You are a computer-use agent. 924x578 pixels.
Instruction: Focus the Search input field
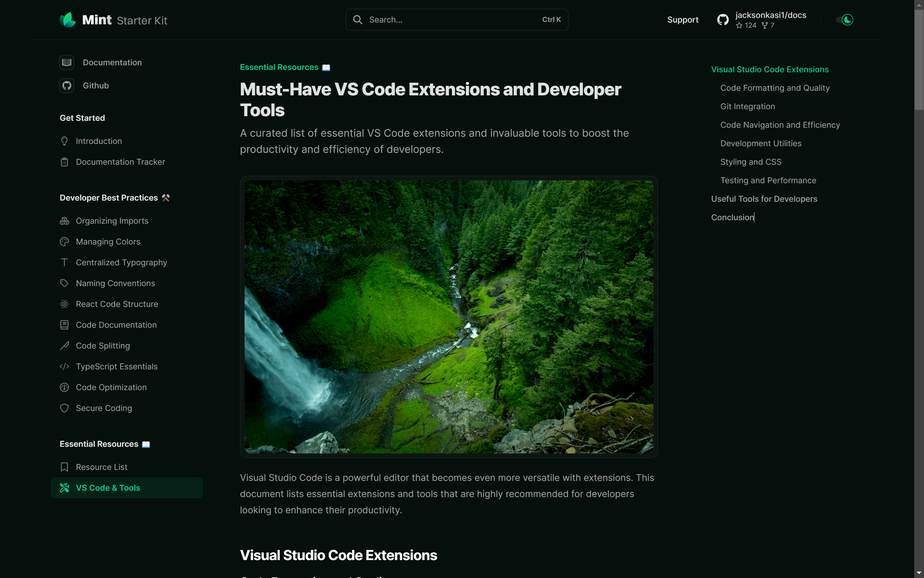point(457,20)
